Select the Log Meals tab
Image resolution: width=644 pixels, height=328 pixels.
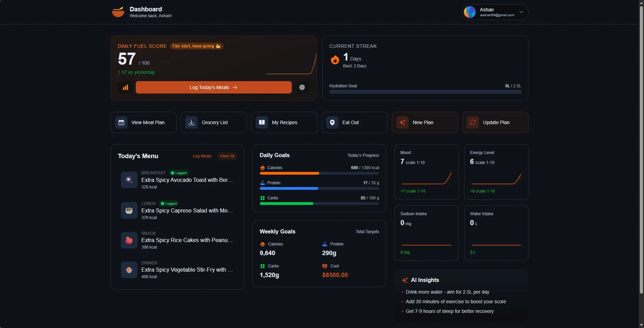(x=202, y=156)
